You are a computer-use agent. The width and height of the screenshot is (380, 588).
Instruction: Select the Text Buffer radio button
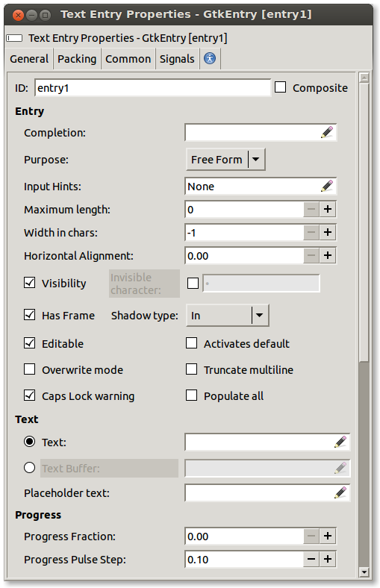[30, 468]
